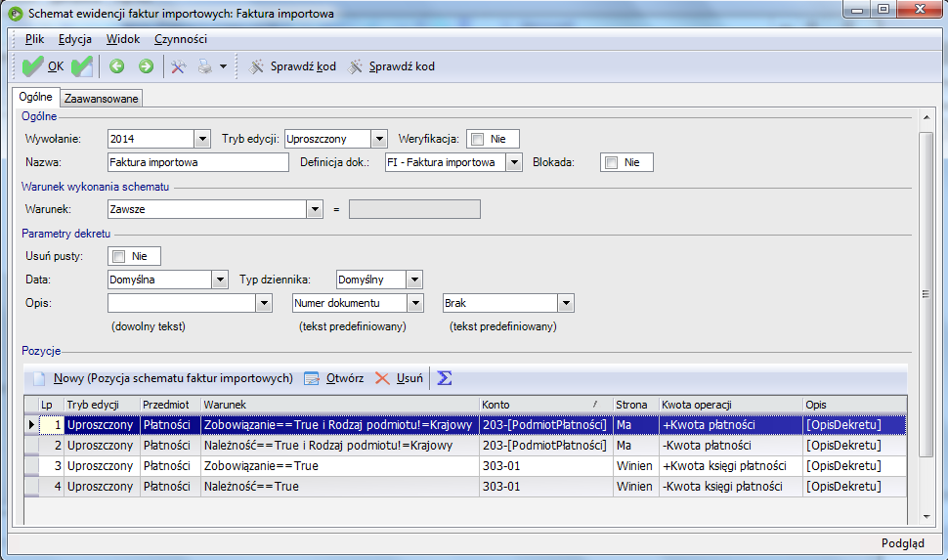Viewport: 948px width, 560px height.
Task: Click the '+Kwota płatności' cell in row 1
Action: click(x=731, y=425)
